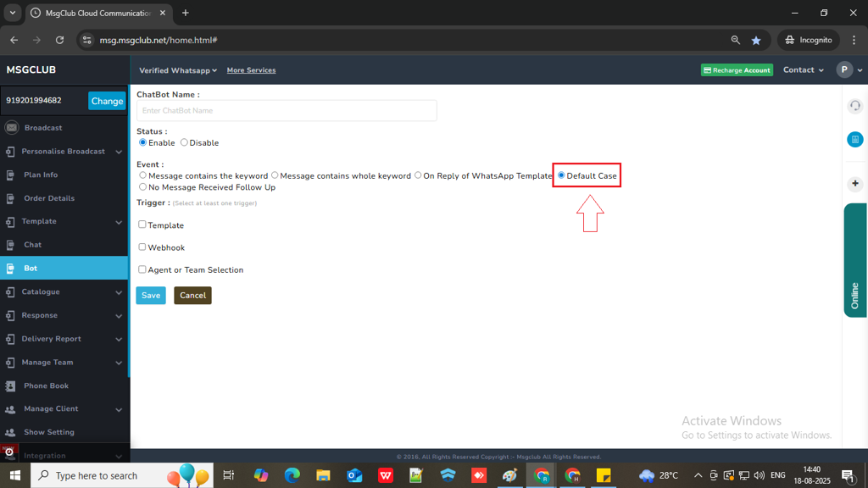Click the Cancel button

tap(192, 296)
